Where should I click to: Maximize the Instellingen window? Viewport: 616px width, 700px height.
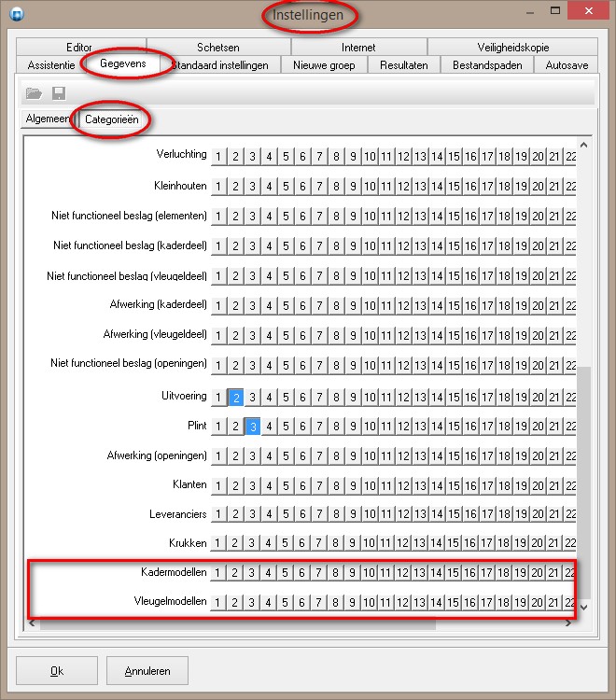pyautogui.click(x=555, y=11)
